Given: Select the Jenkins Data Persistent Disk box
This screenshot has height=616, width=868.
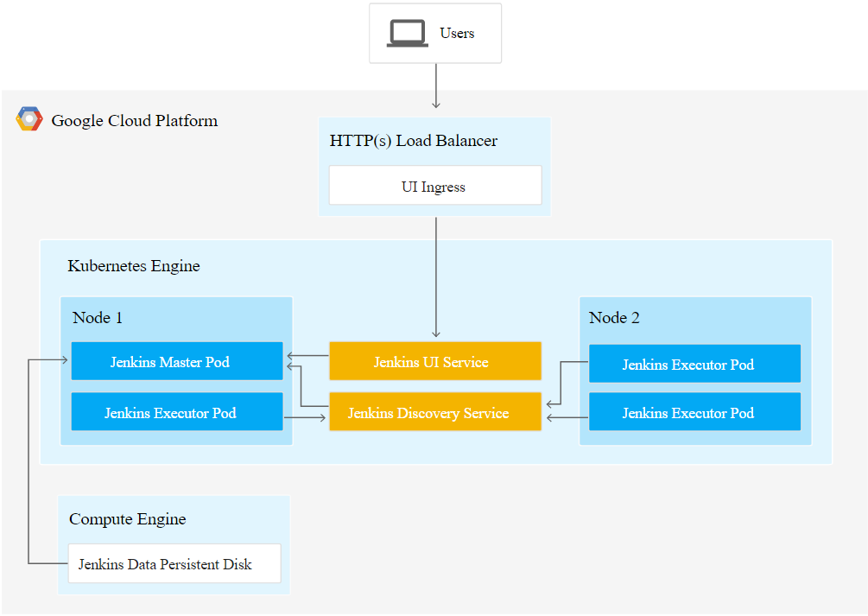Looking at the screenshot, I should click(174, 563).
